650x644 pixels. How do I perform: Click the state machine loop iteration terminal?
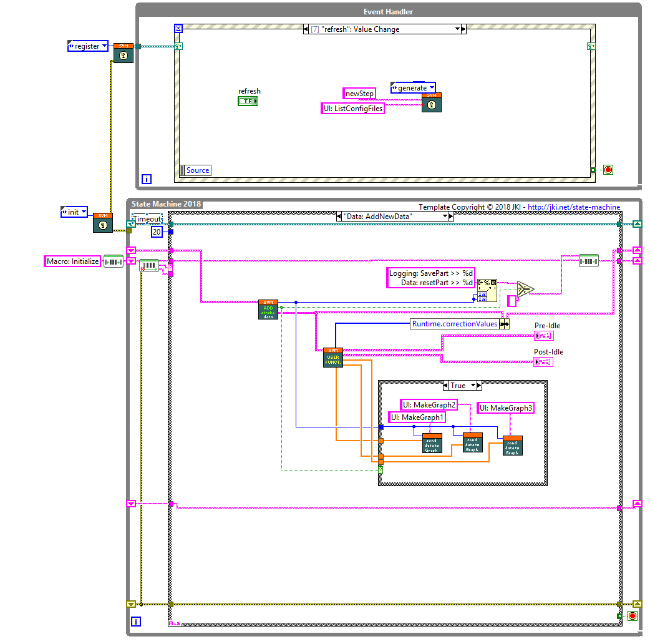pyautogui.click(x=135, y=621)
